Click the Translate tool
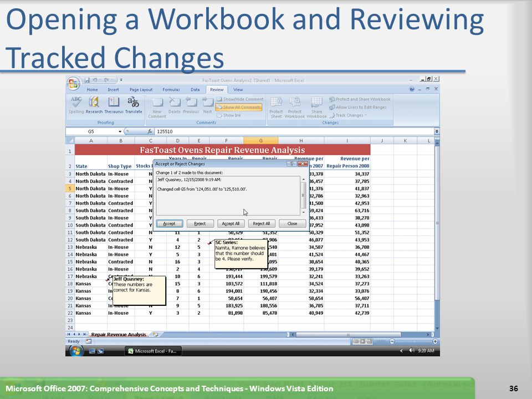Viewport: 532px width, 399px height. (134, 105)
